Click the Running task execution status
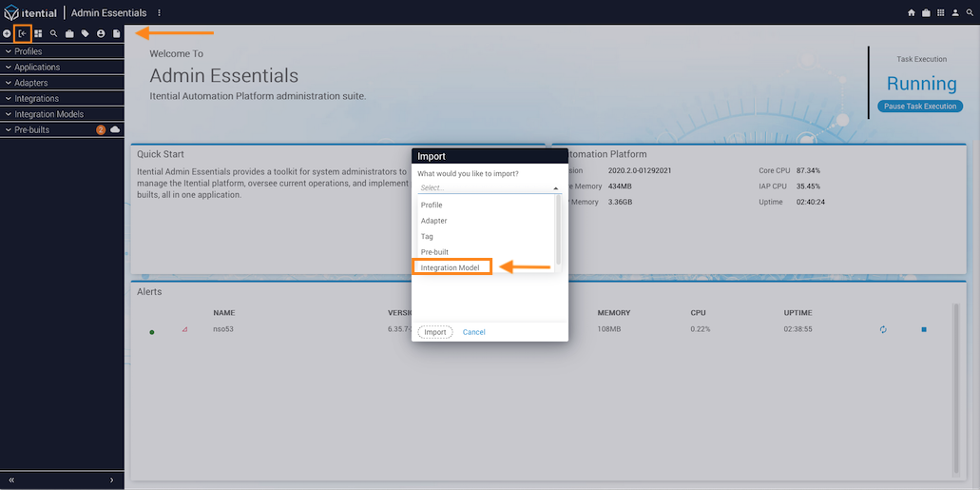Viewport: 980px width, 490px height. pos(921,83)
